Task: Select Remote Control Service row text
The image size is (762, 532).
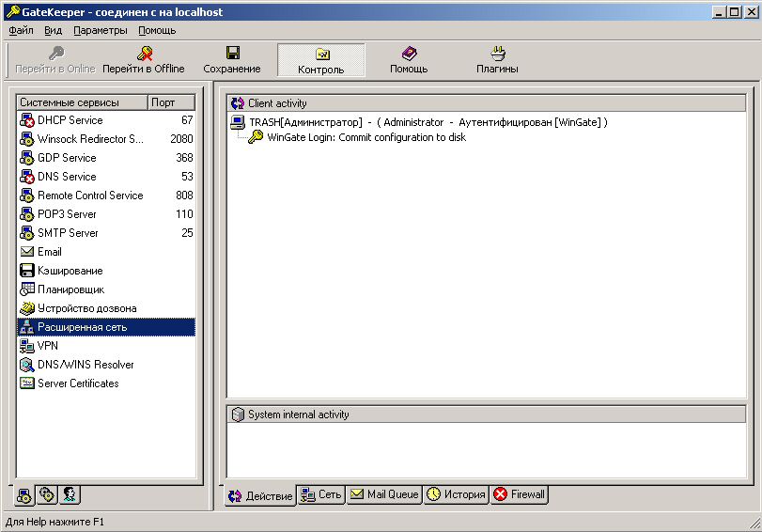Action: (90, 196)
